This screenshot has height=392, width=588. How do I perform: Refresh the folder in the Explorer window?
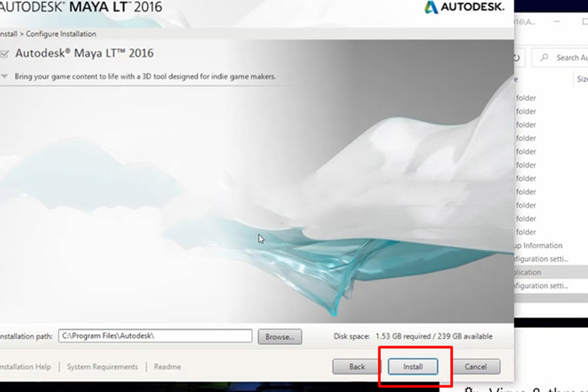[x=517, y=57]
